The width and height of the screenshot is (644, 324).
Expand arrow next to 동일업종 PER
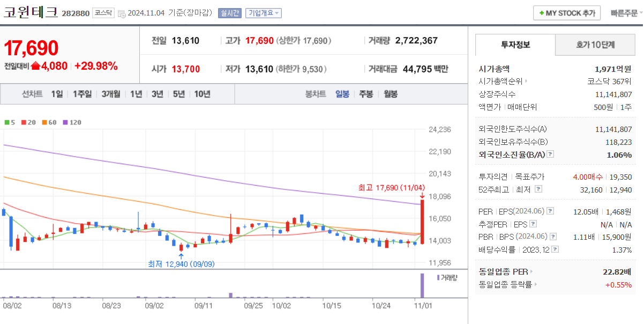tap(531, 272)
